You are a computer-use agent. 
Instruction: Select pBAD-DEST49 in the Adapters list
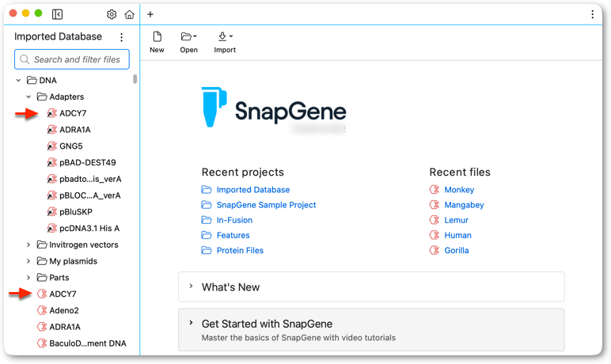tap(88, 162)
